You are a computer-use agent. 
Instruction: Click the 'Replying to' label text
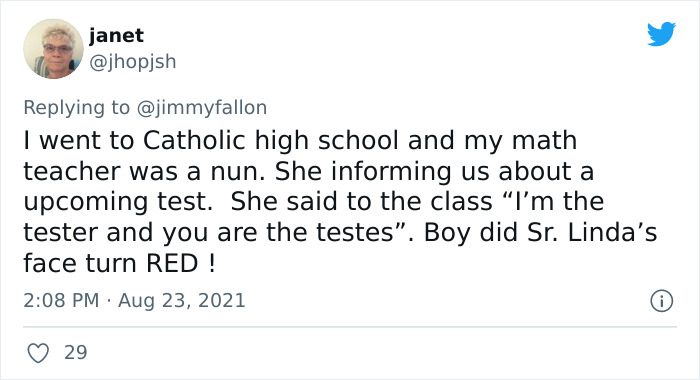click(x=76, y=108)
